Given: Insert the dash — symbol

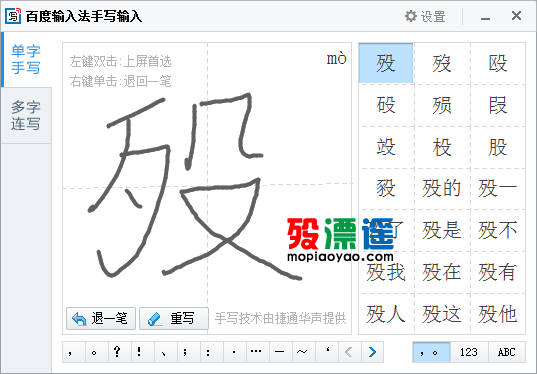Looking at the screenshot, I should tap(280, 352).
